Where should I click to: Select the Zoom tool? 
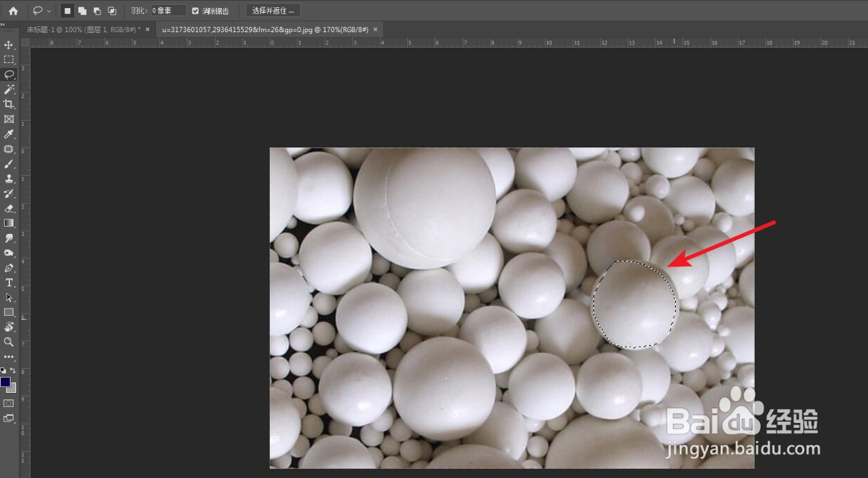(x=9, y=341)
